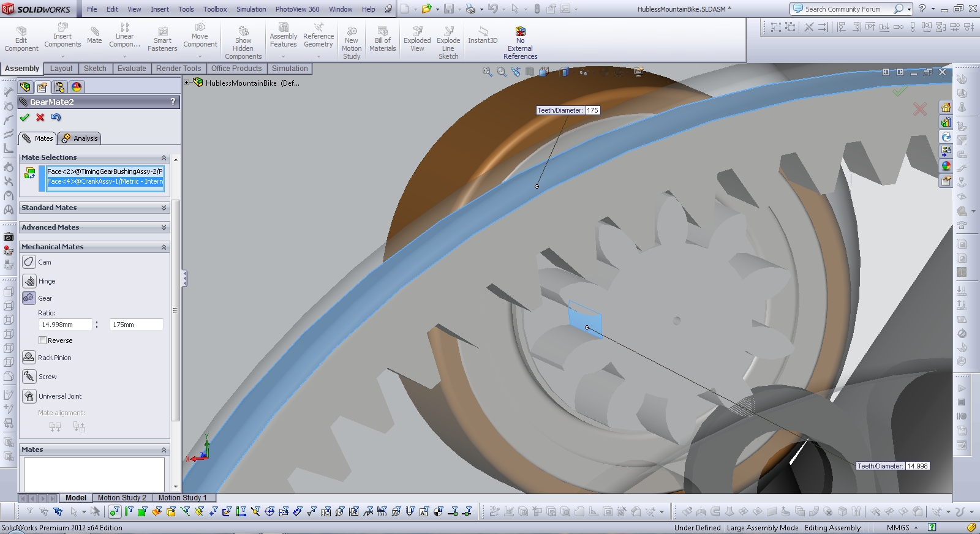980x534 pixels.
Task: Select Motion Study 1 tab
Action: [183, 498]
